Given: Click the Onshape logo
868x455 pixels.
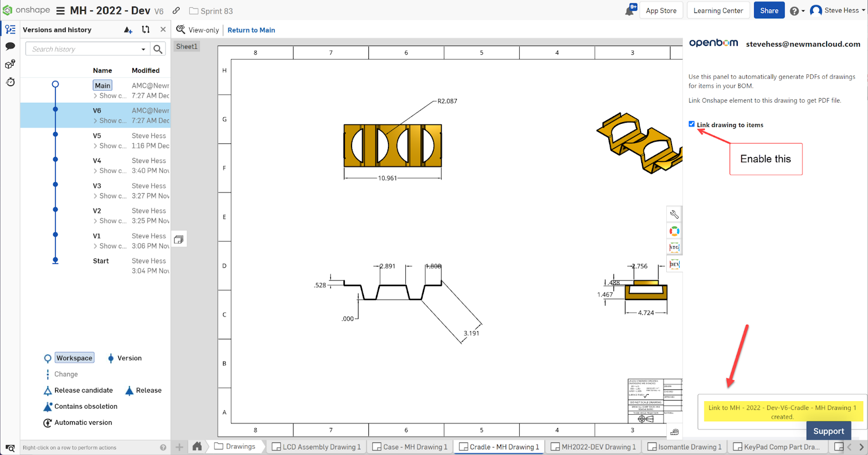Looking at the screenshot, I should coord(26,10).
